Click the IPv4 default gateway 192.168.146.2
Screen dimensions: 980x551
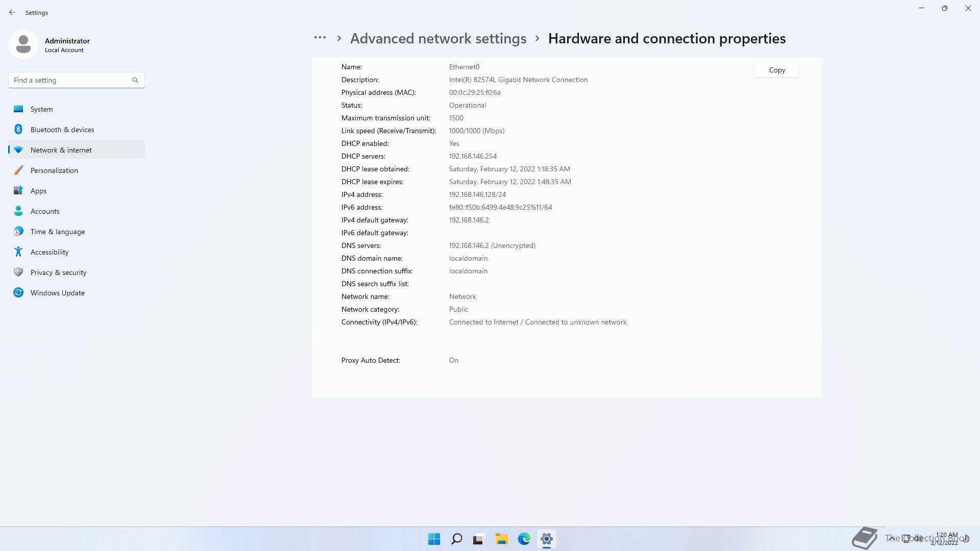[x=469, y=220]
